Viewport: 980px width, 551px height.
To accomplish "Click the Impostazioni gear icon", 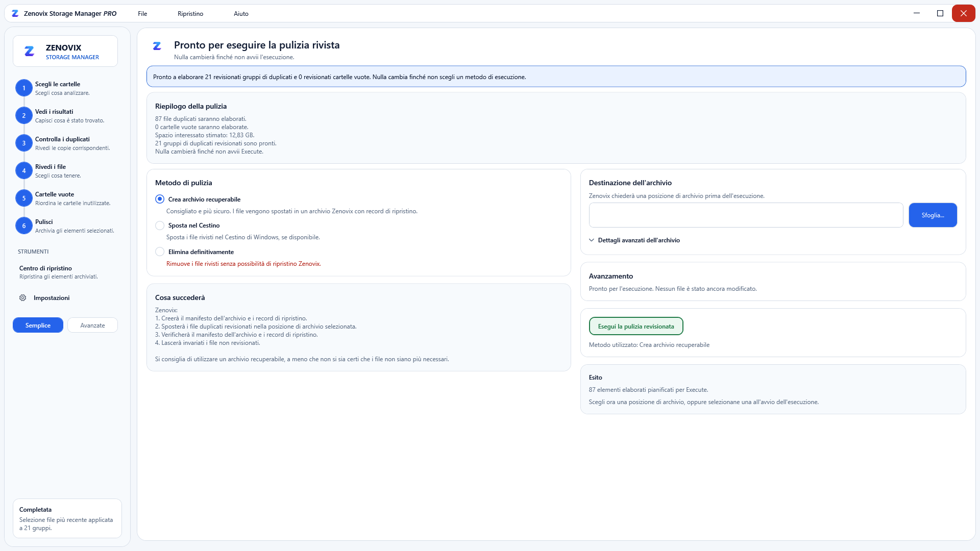I will pos(23,298).
